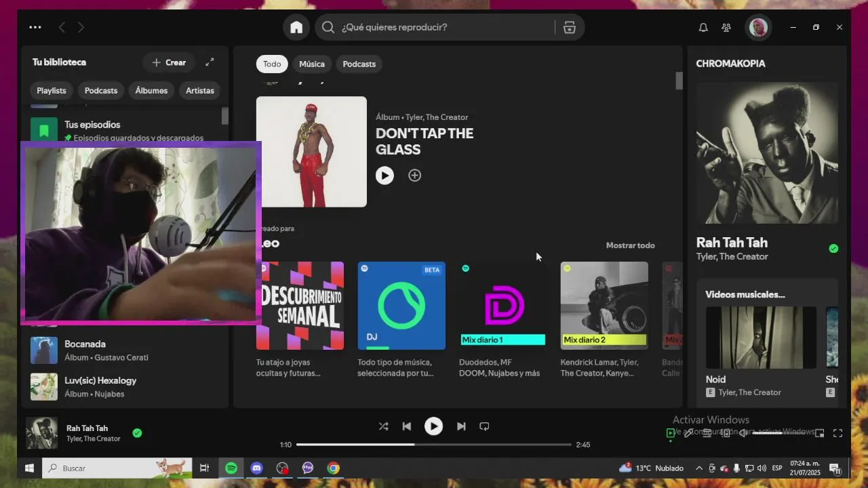This screenshot has width=868, height=488.
Task: Navigate forward with the right arrow
Action: tap(81, 27)
